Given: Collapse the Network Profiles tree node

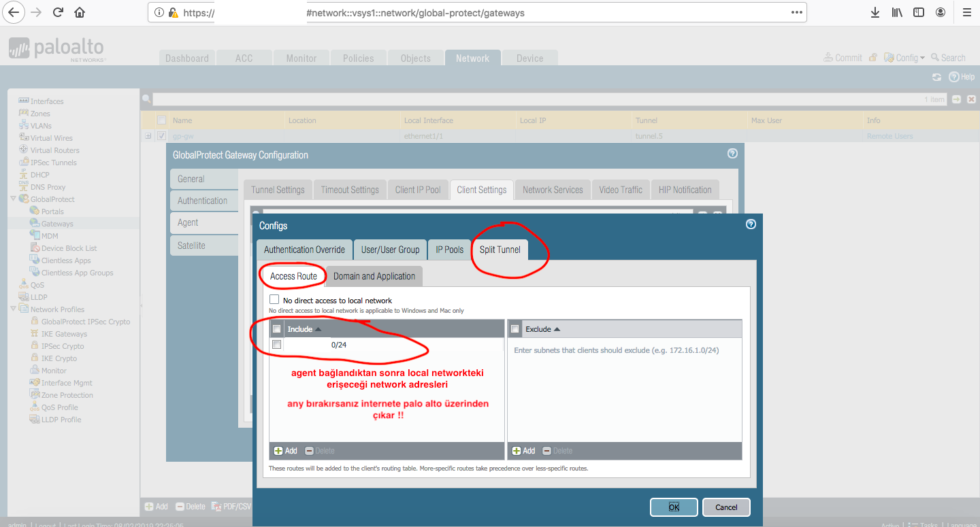Looking at the screenshot, I should 14,309.
